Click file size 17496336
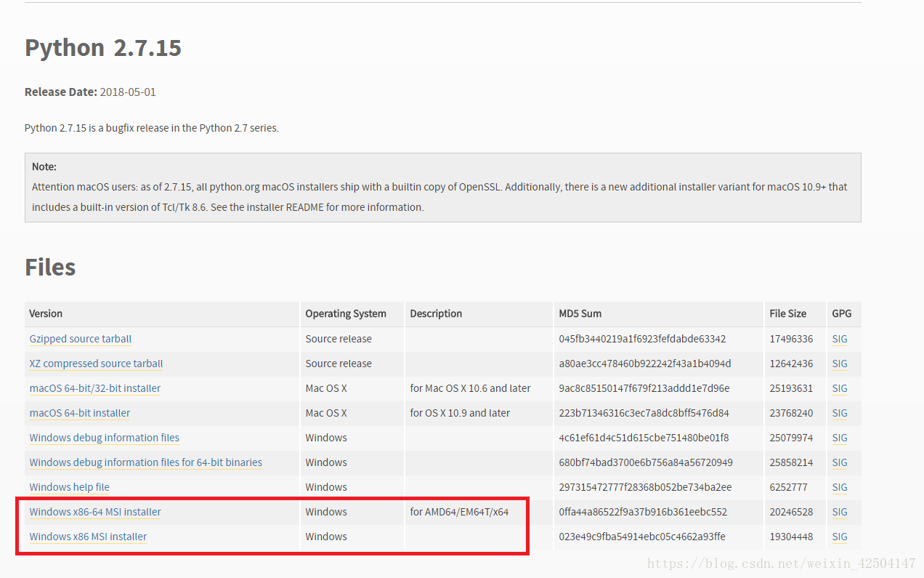924x578 pixels. pos(791,339)
